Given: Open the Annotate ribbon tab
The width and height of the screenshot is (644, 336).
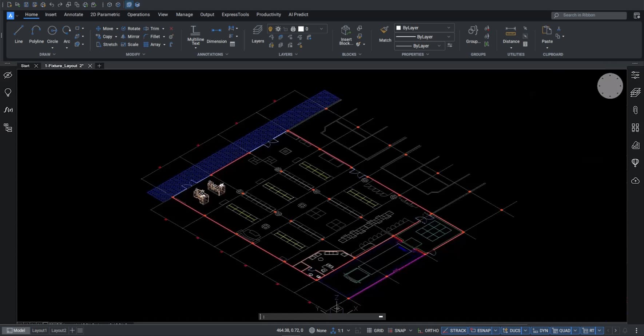Looking at the screenshot, I should (x=73, y=15).
